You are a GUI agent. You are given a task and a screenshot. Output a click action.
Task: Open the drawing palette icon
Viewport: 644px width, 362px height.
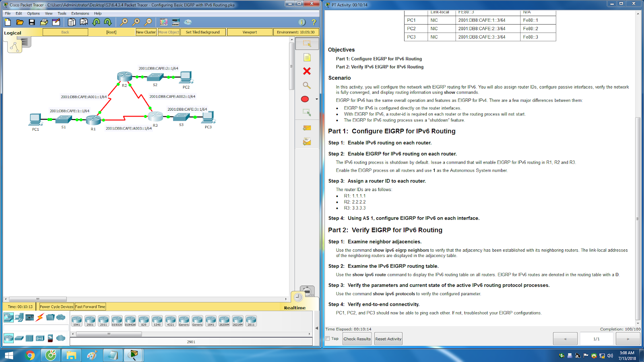coord(163,22)
